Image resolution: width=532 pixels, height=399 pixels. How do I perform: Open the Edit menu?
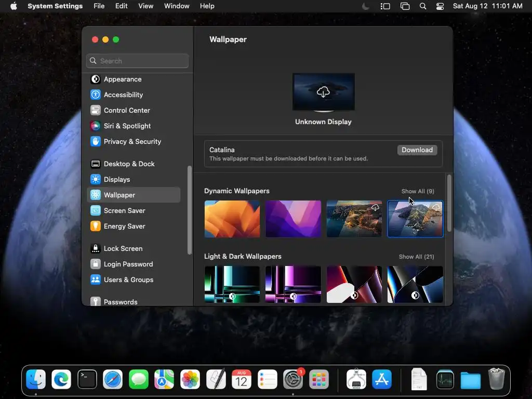coord(121,6)
